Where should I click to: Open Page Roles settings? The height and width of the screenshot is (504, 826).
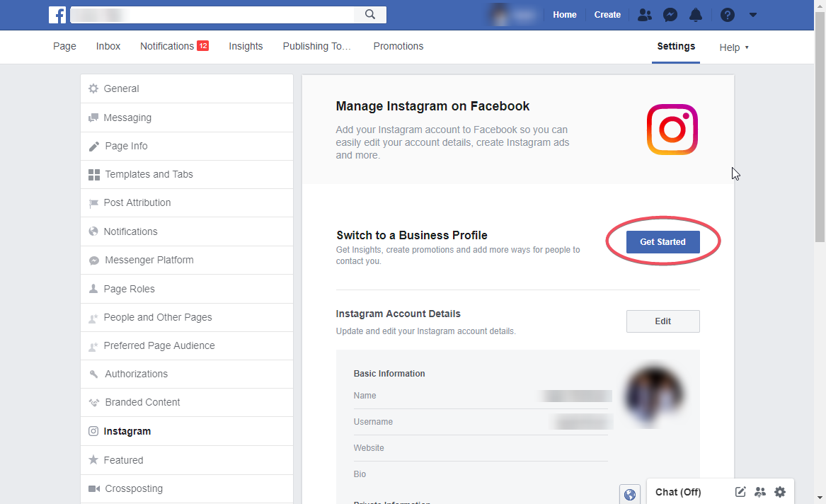click(x=187, y=289)
